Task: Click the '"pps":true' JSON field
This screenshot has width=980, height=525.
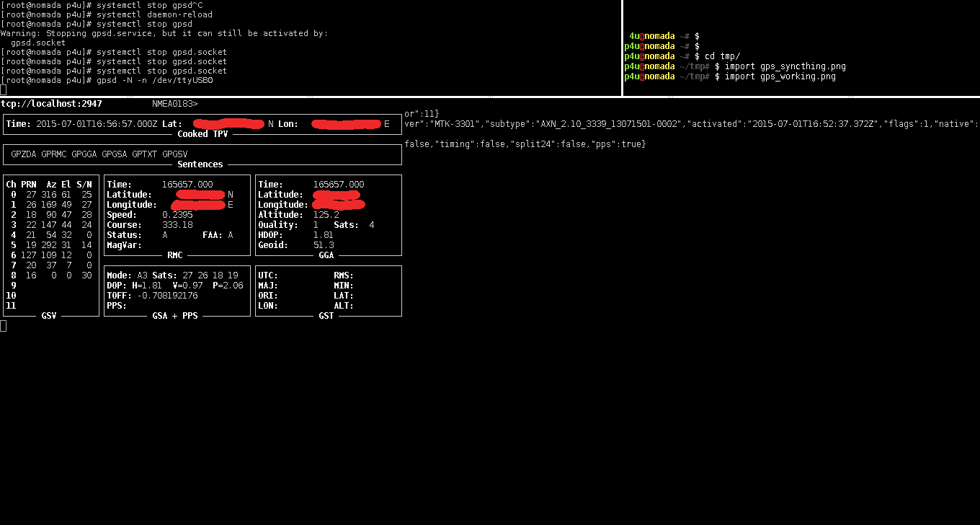Action: tap(618, 144)
